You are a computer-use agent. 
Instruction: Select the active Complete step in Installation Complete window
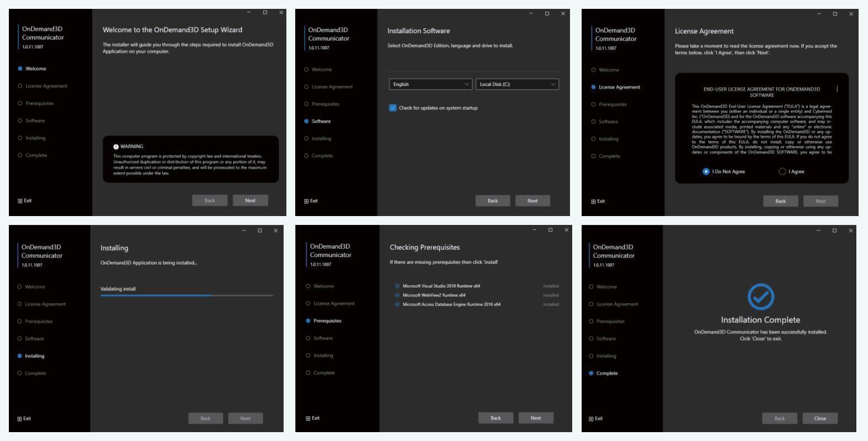pos(603,373)
